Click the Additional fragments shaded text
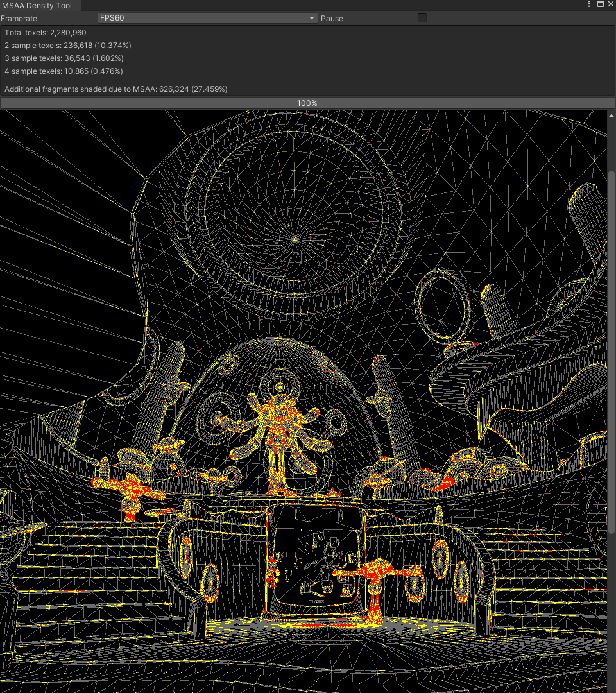Screen dimensions: 616x693 coord(116,89)
